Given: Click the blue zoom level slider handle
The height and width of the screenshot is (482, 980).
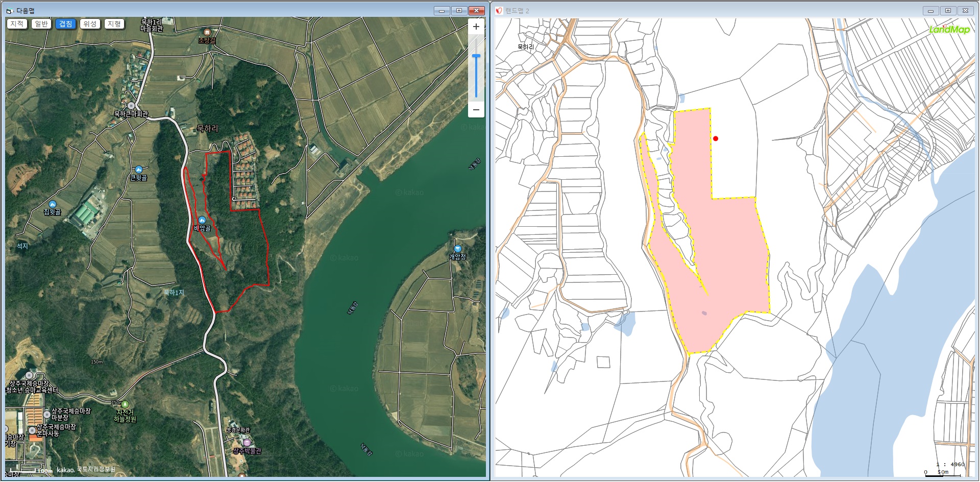Looking at the screenshot, I should (476, 56).
